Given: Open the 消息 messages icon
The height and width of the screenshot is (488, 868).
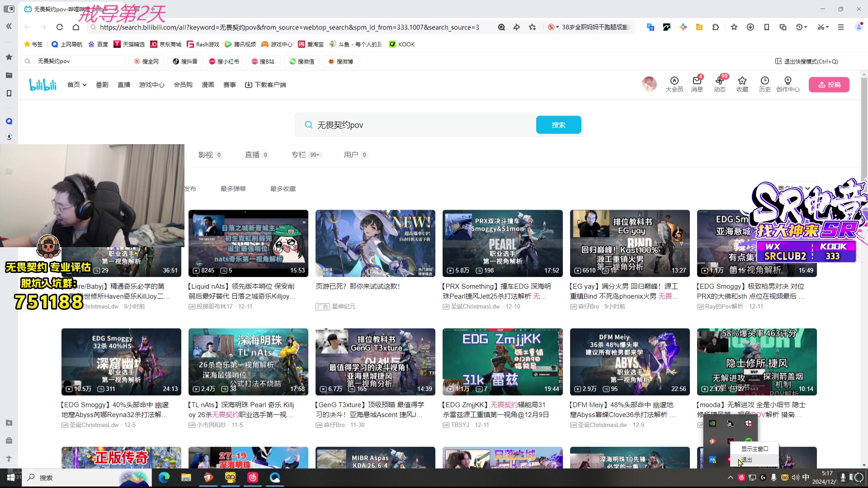Looking at the screenshot, I should tap(697, 84).
